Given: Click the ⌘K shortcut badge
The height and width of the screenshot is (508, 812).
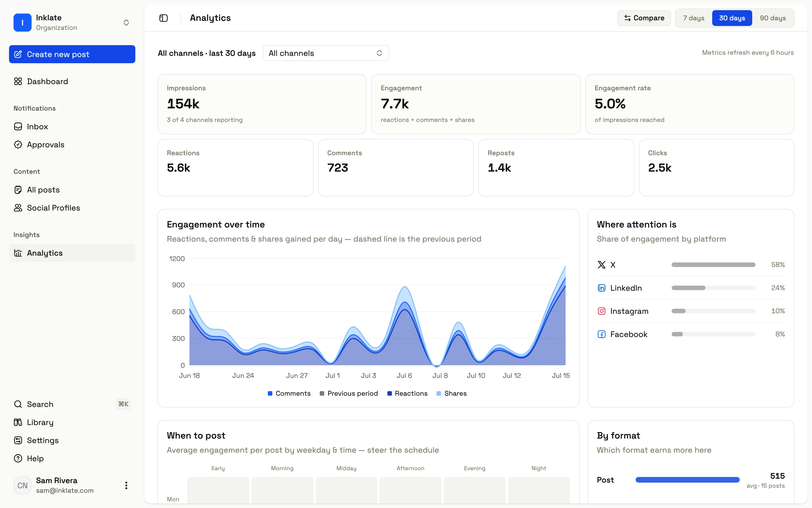Looking at the screenshot, I should [123, 404].
